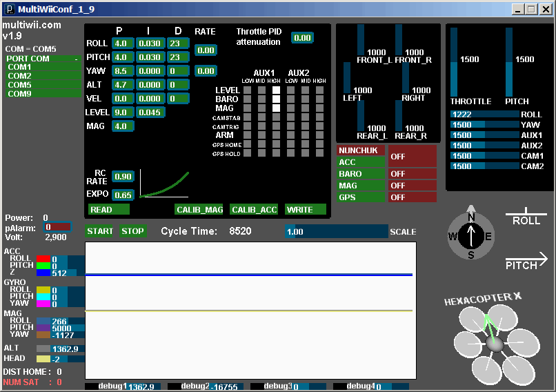Click the pAlarm value field

click(57, 227)
